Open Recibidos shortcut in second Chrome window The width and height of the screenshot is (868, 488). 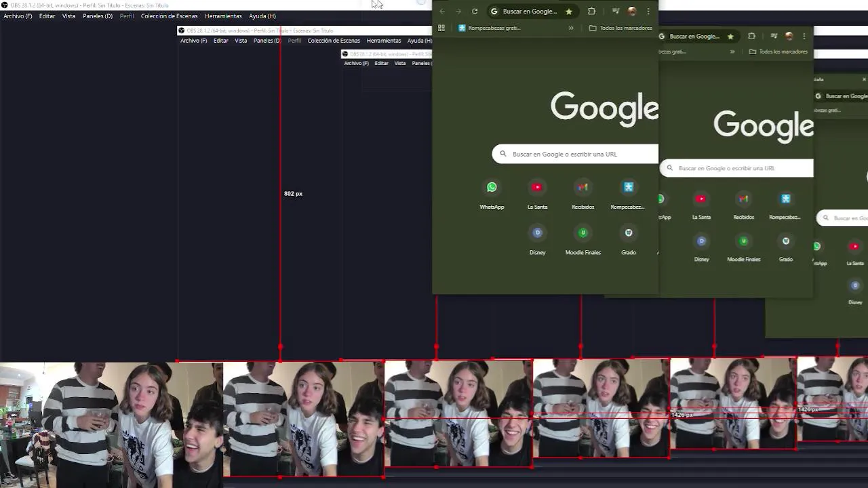pos(743,206)
